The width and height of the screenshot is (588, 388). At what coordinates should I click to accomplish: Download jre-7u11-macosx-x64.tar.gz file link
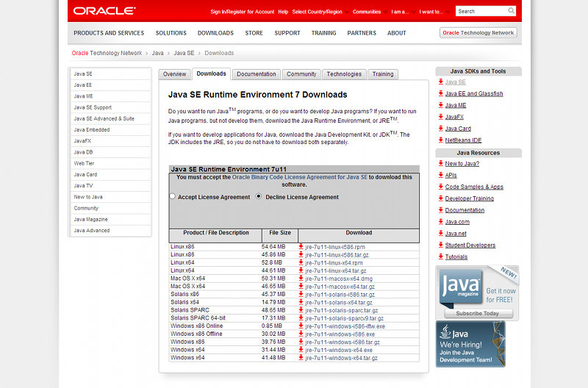340,287
